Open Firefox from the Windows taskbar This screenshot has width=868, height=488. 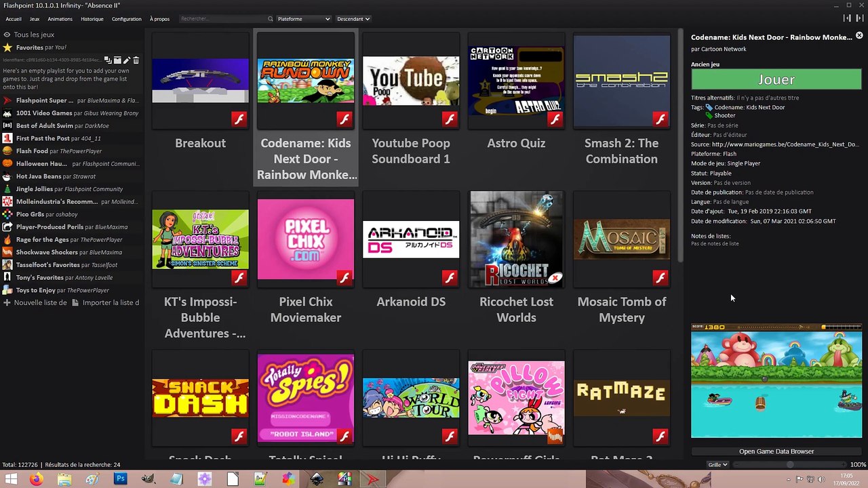click(36, 479)
